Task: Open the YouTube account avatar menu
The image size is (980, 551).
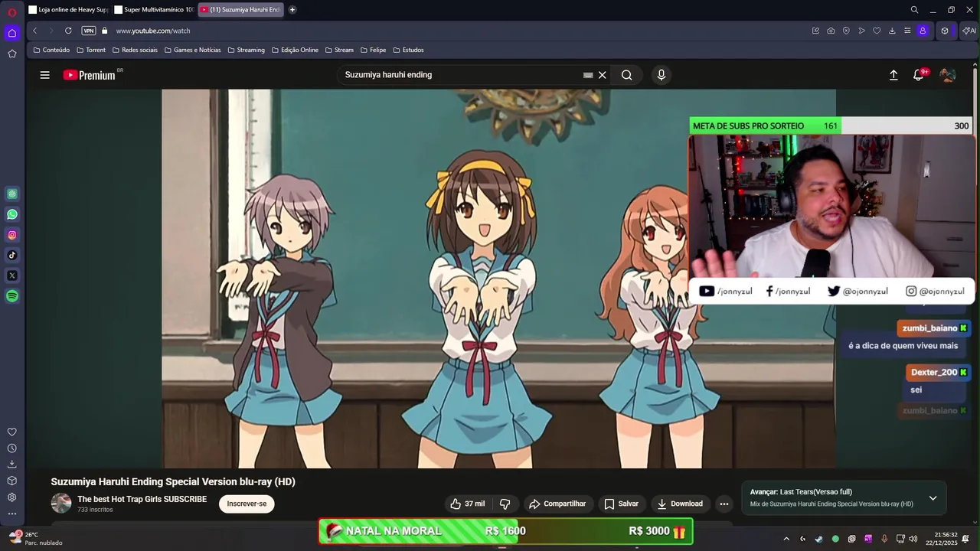Action: point(948,75)
